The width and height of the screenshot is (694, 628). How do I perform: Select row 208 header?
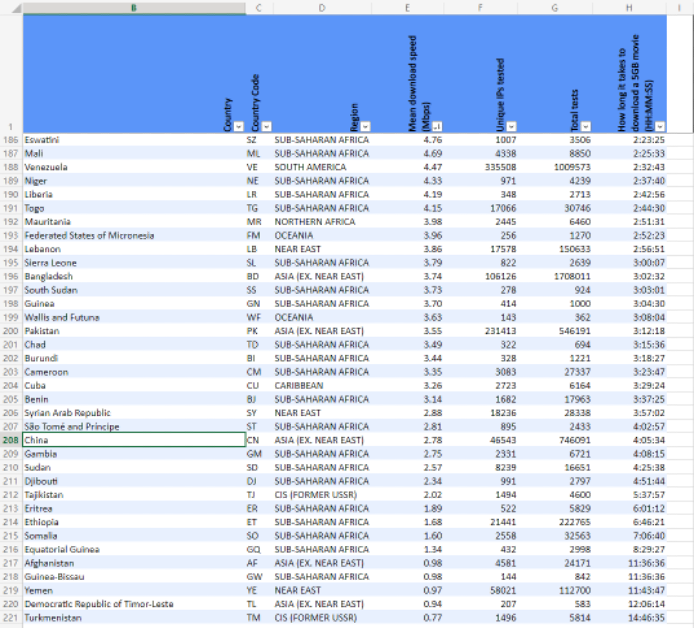click(11, 440)
